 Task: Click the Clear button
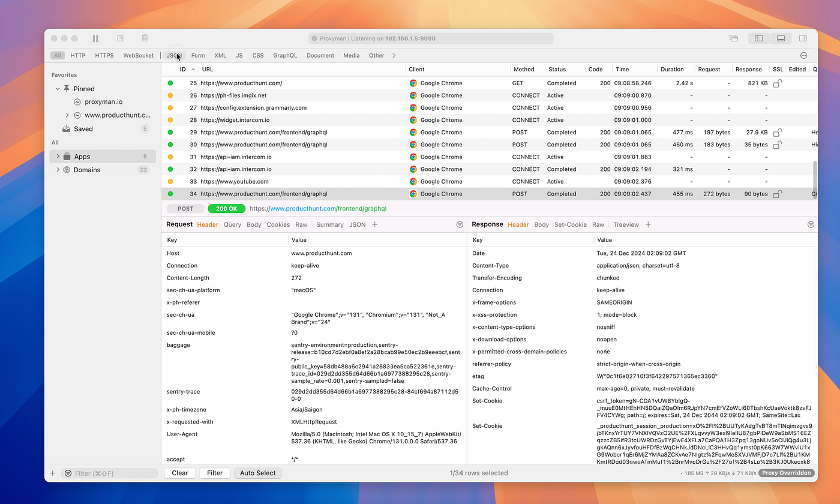180,473
